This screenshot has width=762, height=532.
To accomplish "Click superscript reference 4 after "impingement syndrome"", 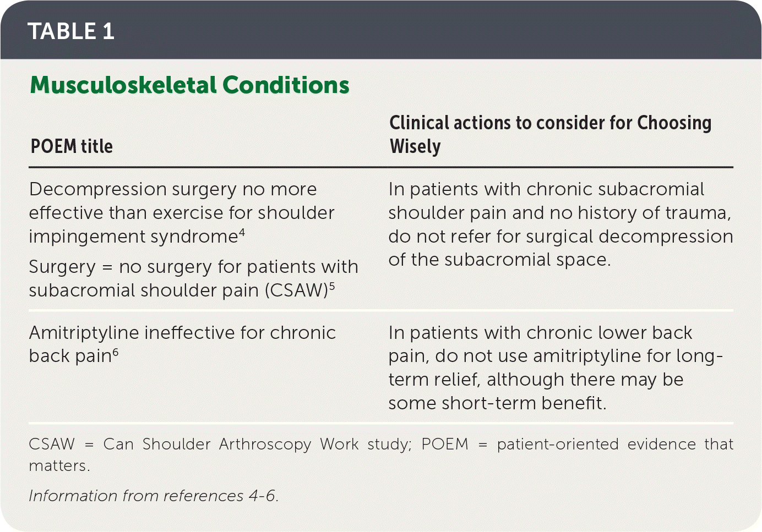I will [x=242, y=233].
